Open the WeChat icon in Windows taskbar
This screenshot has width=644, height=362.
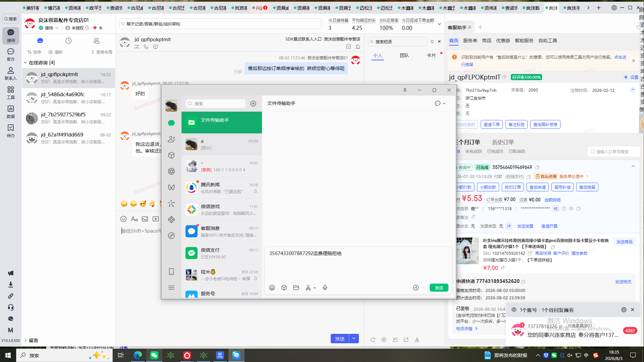pyautogui.click(x=154, y=355)
